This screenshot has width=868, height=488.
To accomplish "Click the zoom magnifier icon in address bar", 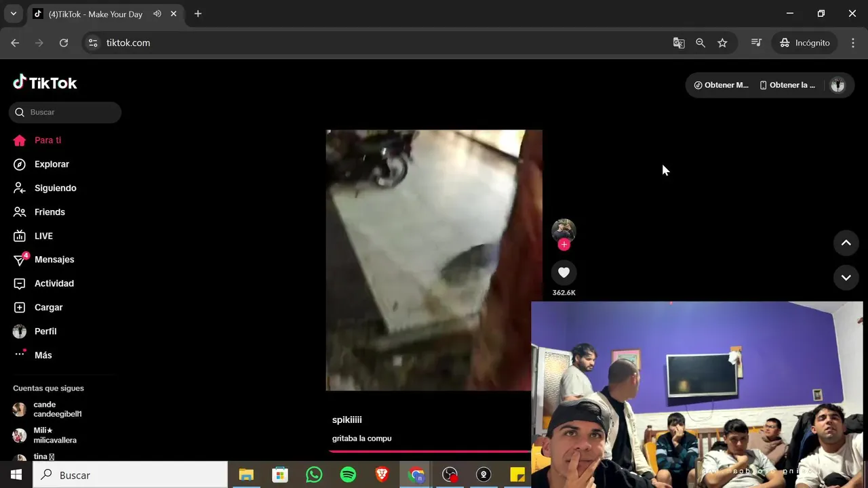I will coord(701,43).
